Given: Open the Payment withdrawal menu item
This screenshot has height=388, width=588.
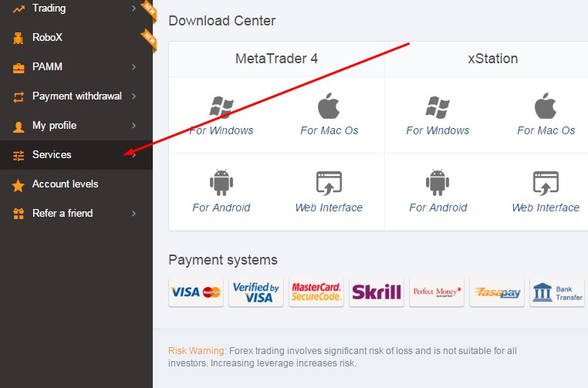Looking at the screenshot, I should click(76, 96).
